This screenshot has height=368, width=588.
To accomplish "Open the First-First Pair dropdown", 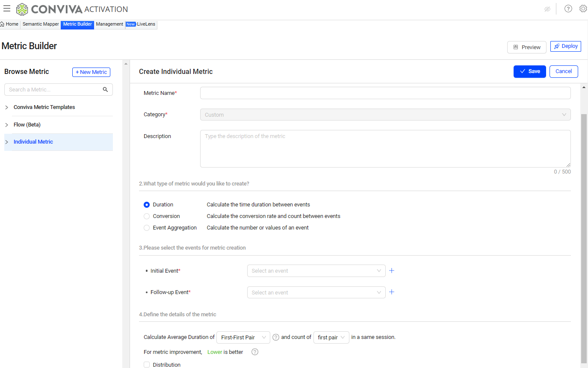I will (x=243, y=337).
